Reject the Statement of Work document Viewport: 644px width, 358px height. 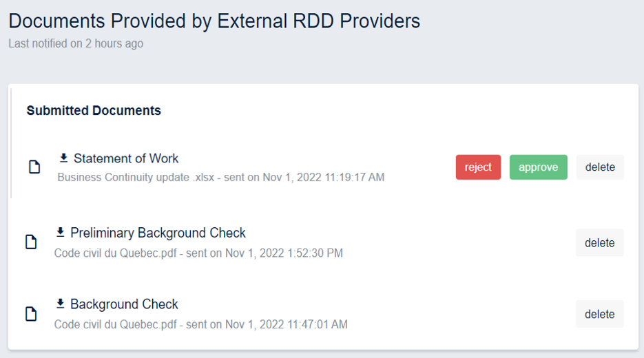click(478, 167)
